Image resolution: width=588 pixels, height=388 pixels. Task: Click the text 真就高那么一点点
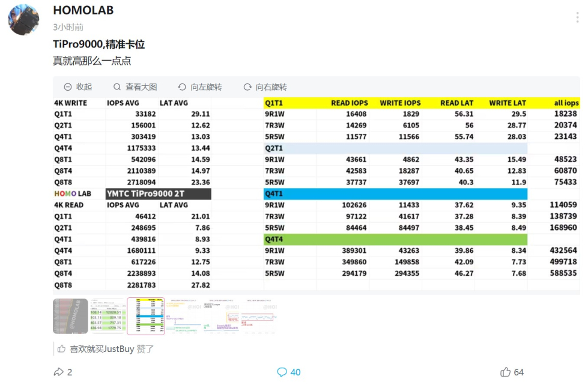[x=92, y=61]
